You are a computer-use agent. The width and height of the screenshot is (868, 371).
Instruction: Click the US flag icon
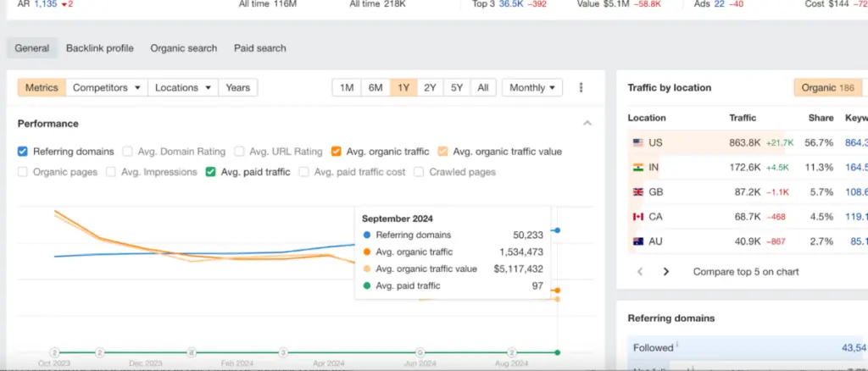point(638,143)
